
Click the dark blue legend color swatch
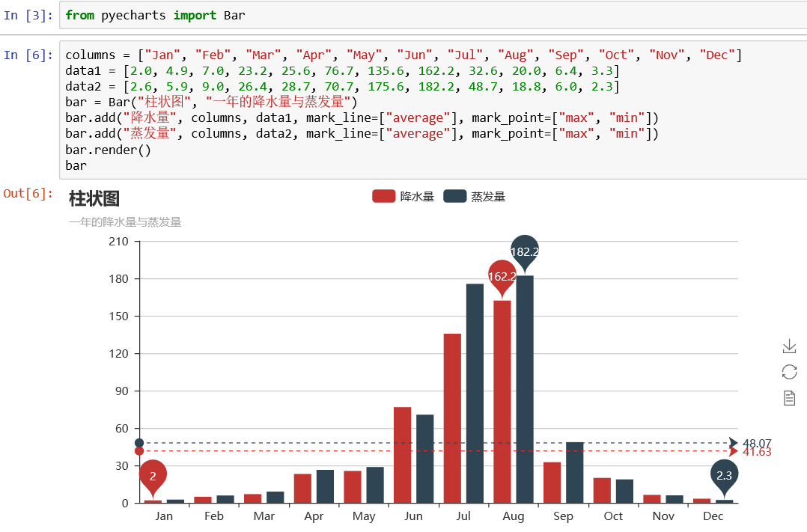tap(454, 196)
